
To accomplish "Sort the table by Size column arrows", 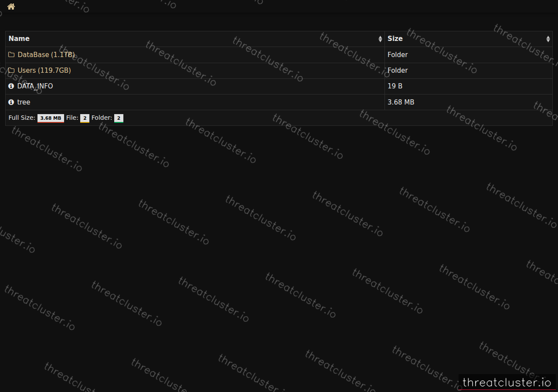I will [x=548, y=39].
